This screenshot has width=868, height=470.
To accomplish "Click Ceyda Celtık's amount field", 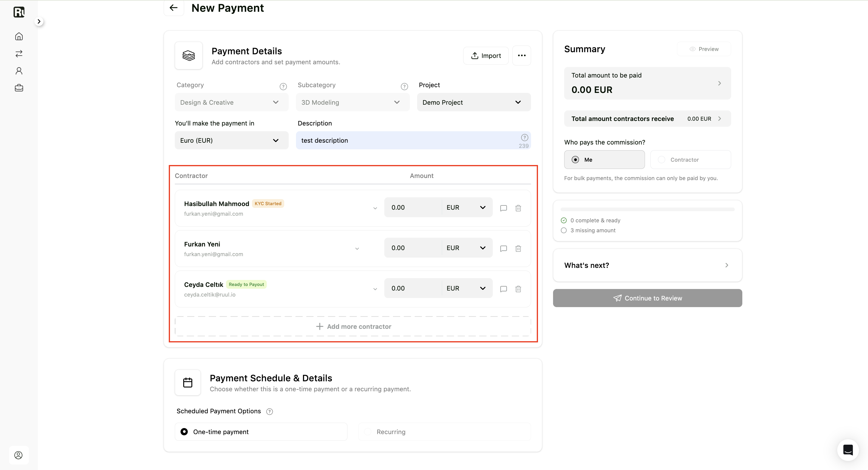I will [413, 288].
